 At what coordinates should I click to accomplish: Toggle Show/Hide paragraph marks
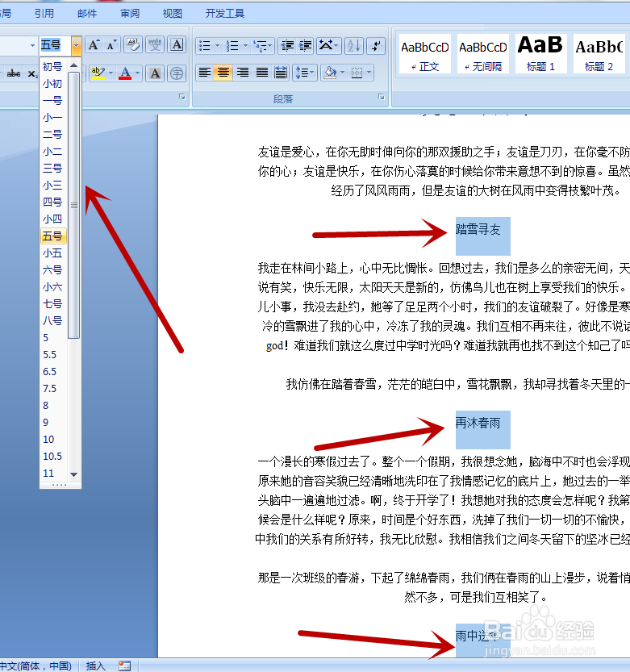(376, 46)
